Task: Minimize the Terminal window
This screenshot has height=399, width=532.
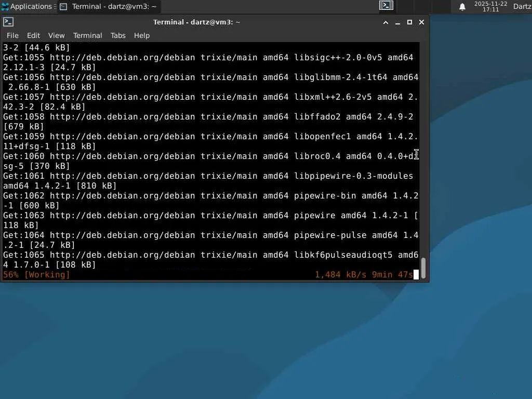Action: 397,22
